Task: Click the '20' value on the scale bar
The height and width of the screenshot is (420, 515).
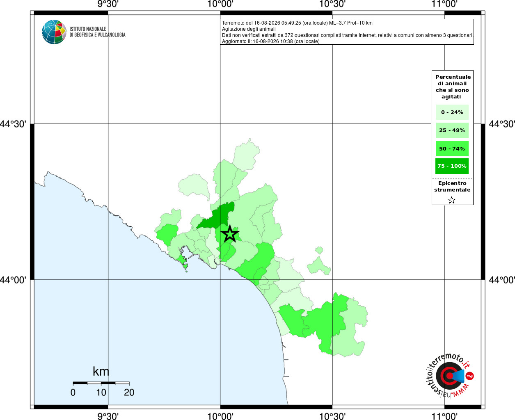Action: (x=129, y=393)
